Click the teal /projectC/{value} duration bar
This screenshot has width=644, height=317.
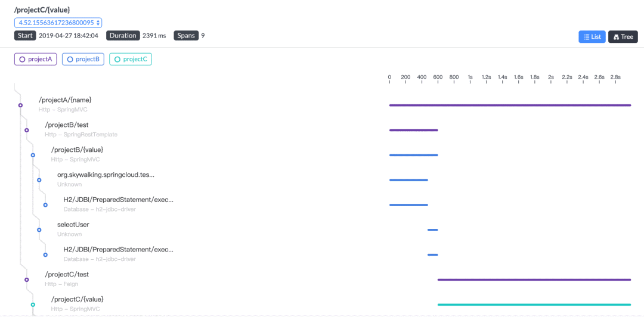coord(534,304)
